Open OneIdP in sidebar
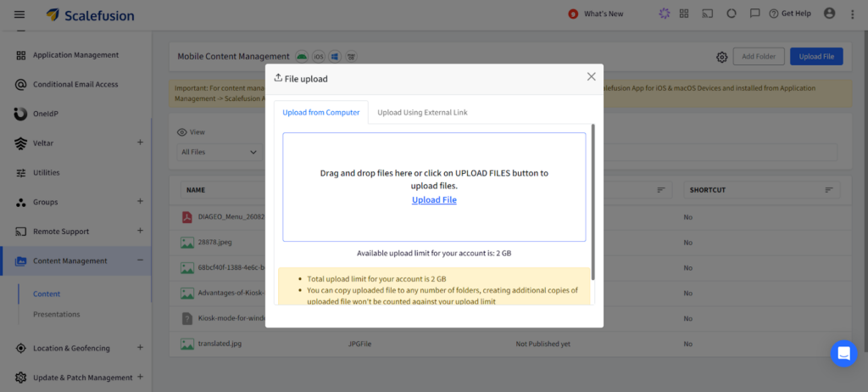868x392 pixels. click(46, 114)
